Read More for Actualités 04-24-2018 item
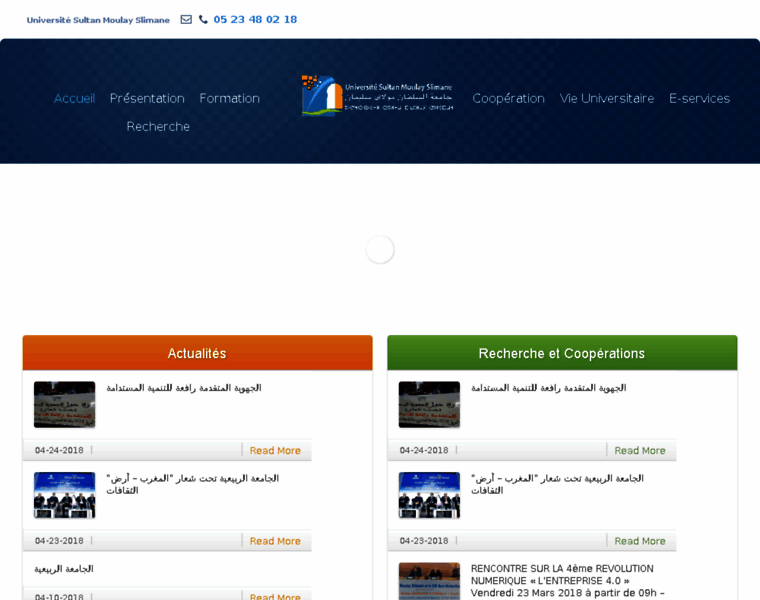 275,450
